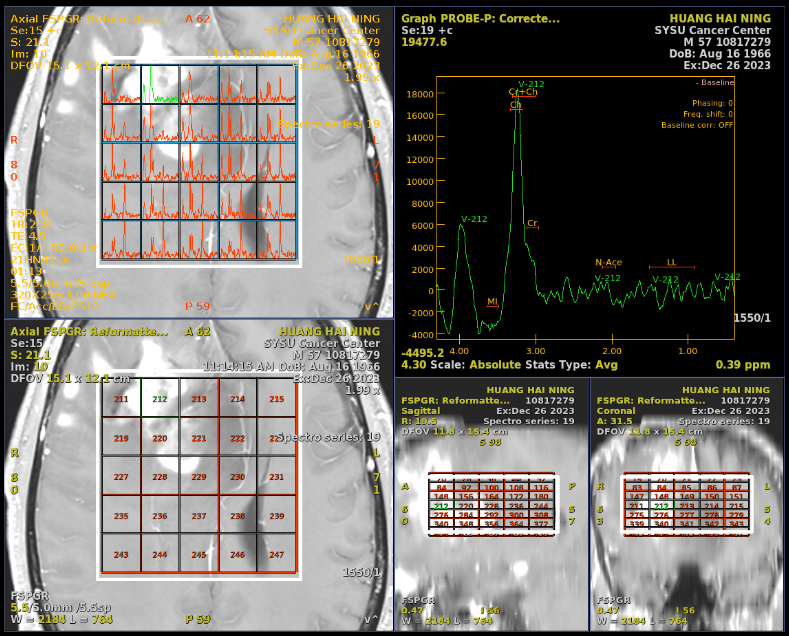Select voxel 245 in the numbered axial grid
The image size is (789, 636).
click(199, 554)
